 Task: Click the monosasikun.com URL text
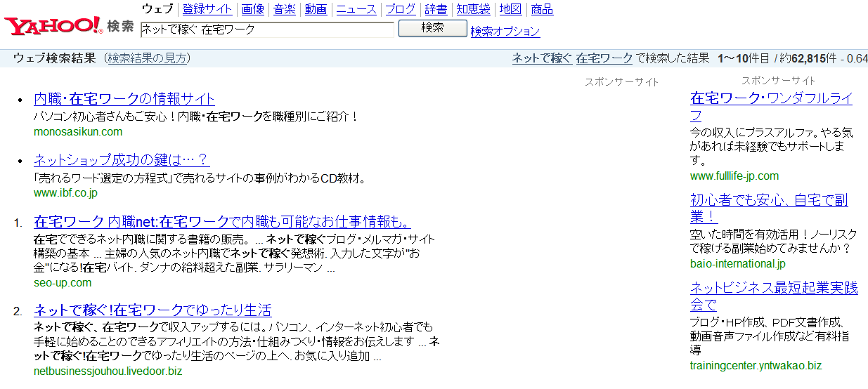click(78, 132)
